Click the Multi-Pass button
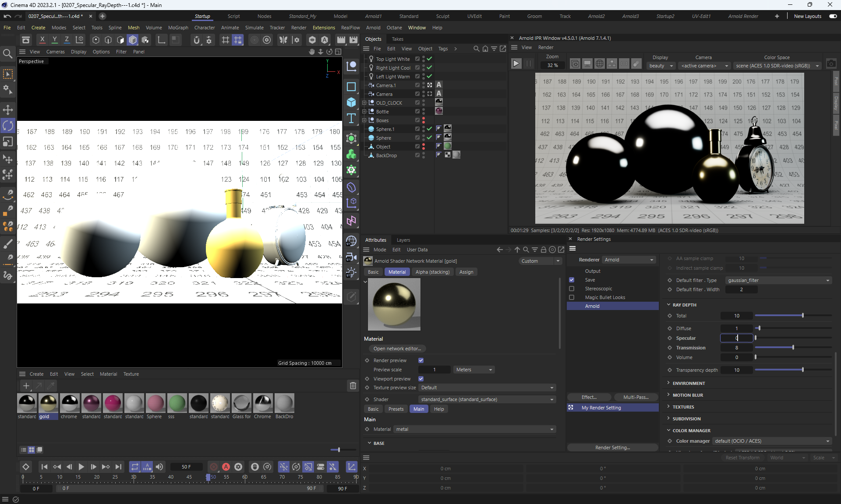Image resolution: width=841 pixels, height=504 pixels. tap(636, 397)
